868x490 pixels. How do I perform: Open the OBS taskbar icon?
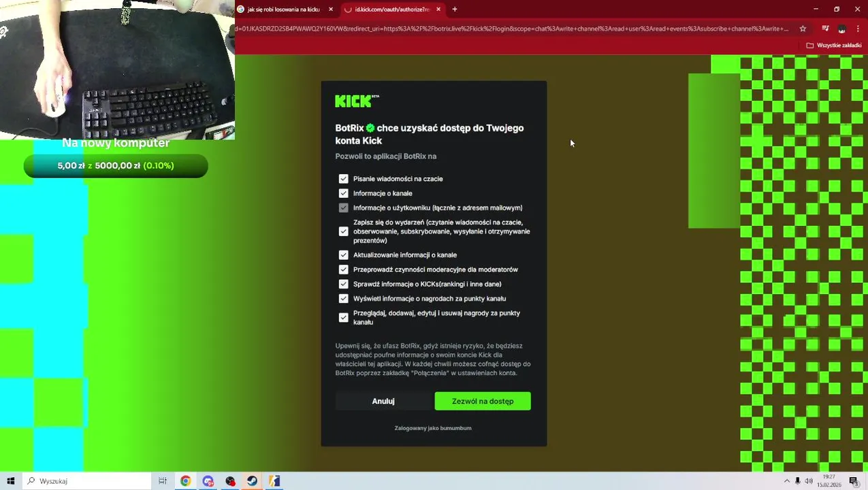coord(230,481)
